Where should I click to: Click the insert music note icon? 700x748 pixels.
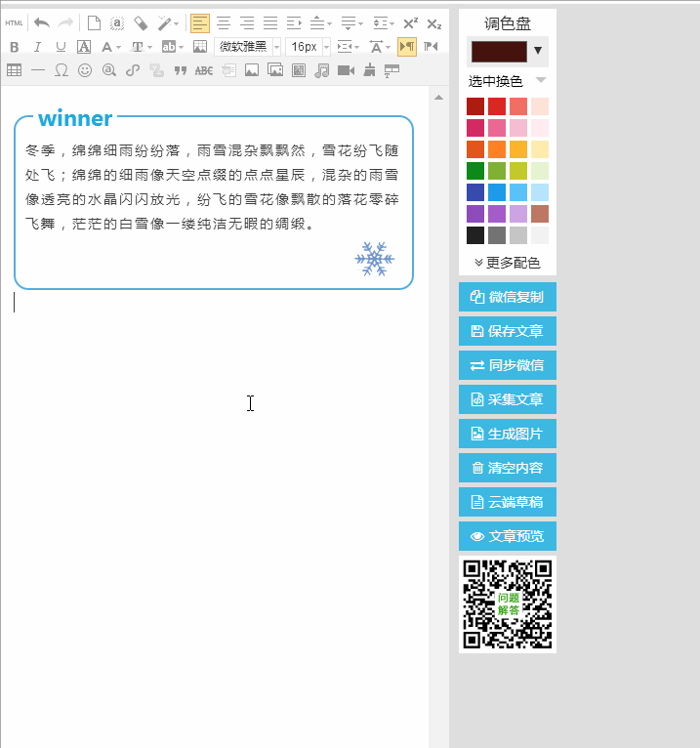pos(322,70)
